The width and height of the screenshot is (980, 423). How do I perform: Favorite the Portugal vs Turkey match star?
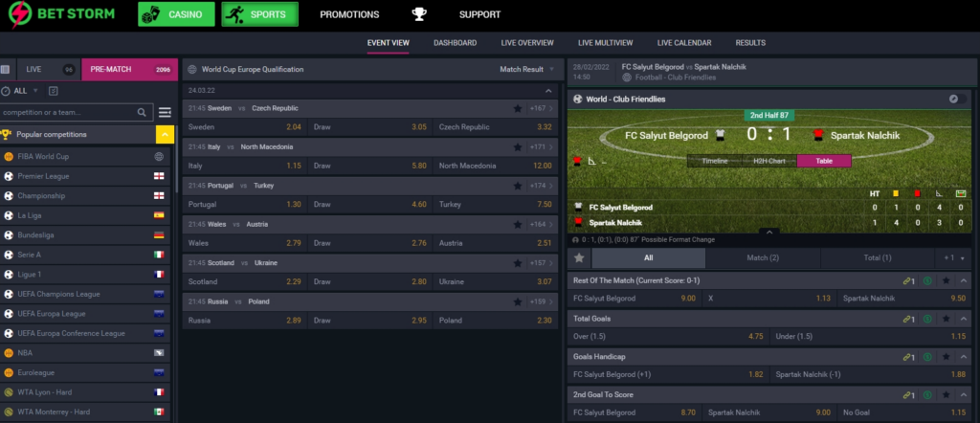coord(518,186)
